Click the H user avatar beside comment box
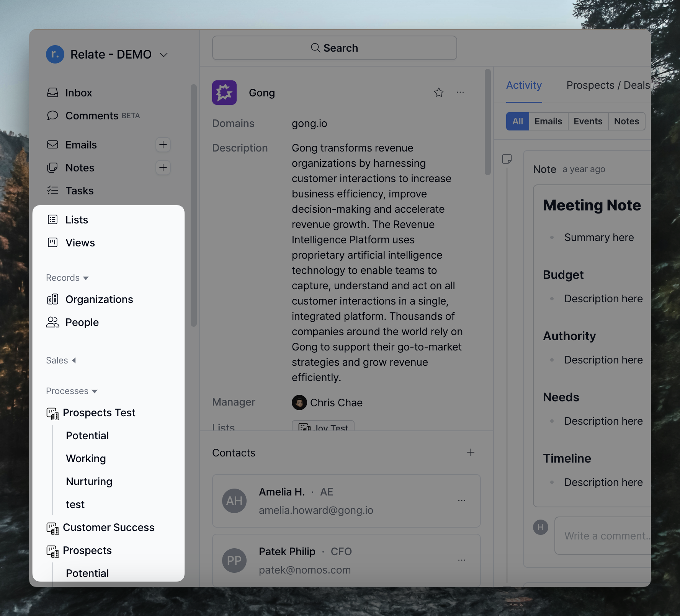Screen dimensions: 680x616 [x=541, y=527]
